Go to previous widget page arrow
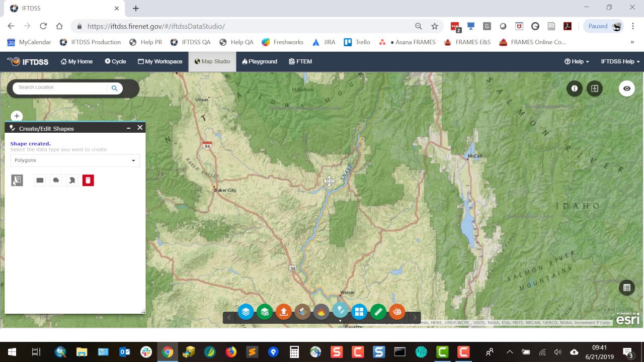 tap(229, 317)
